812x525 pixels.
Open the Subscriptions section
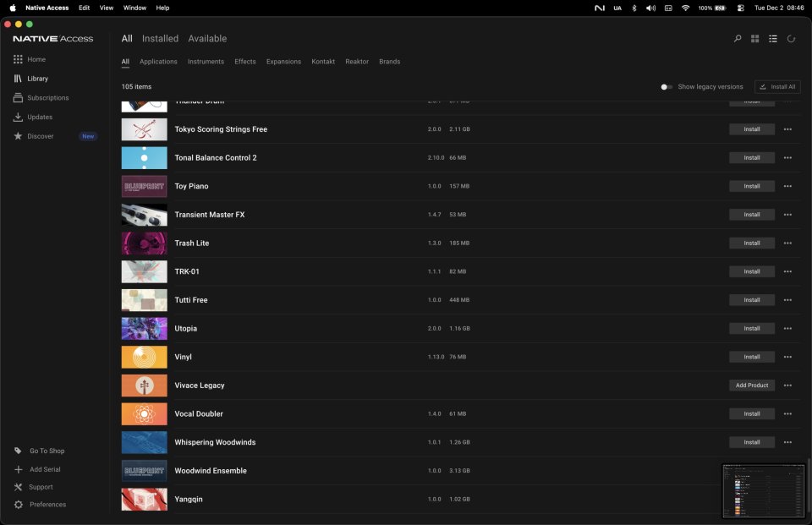pyautogui.click(x=49, y=97)
